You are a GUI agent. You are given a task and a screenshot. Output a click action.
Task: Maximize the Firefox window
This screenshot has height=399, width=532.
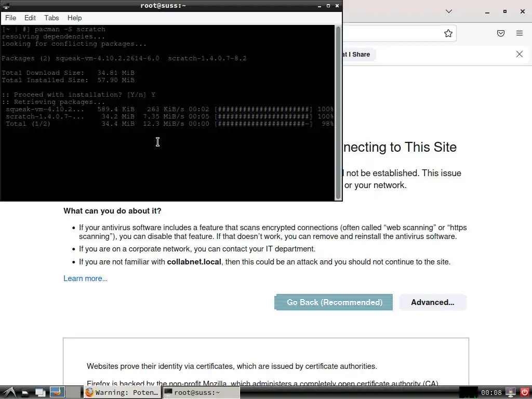[505, 11]
